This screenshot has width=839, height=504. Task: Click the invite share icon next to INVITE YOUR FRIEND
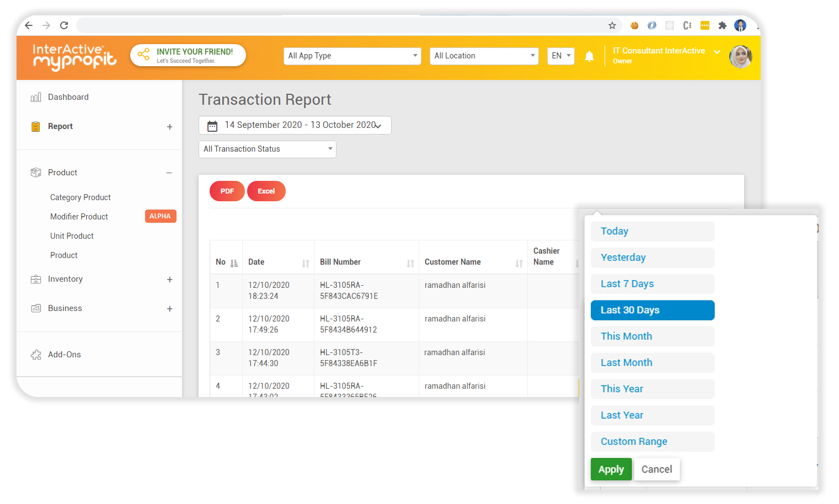tap(143, 55)
